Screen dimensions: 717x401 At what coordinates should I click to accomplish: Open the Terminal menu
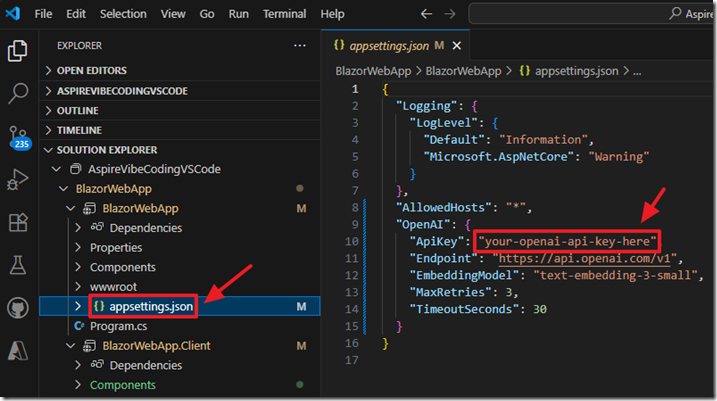[x=284, y=14]
